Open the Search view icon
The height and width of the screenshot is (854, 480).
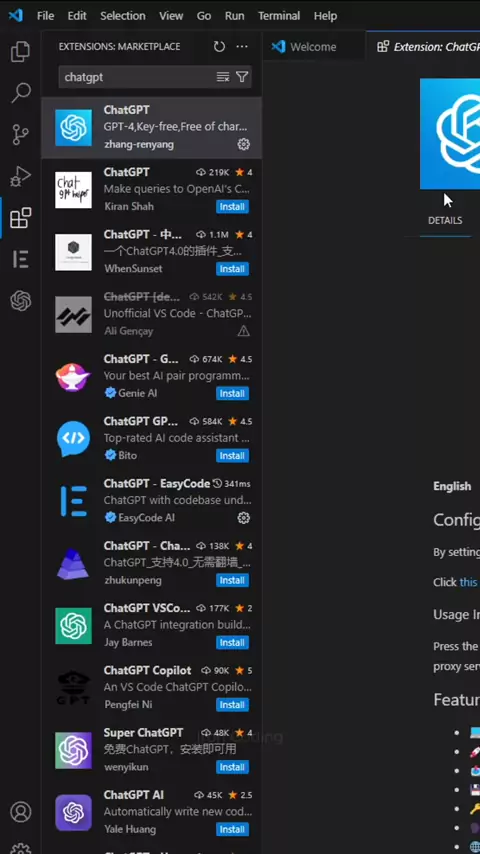21,93
